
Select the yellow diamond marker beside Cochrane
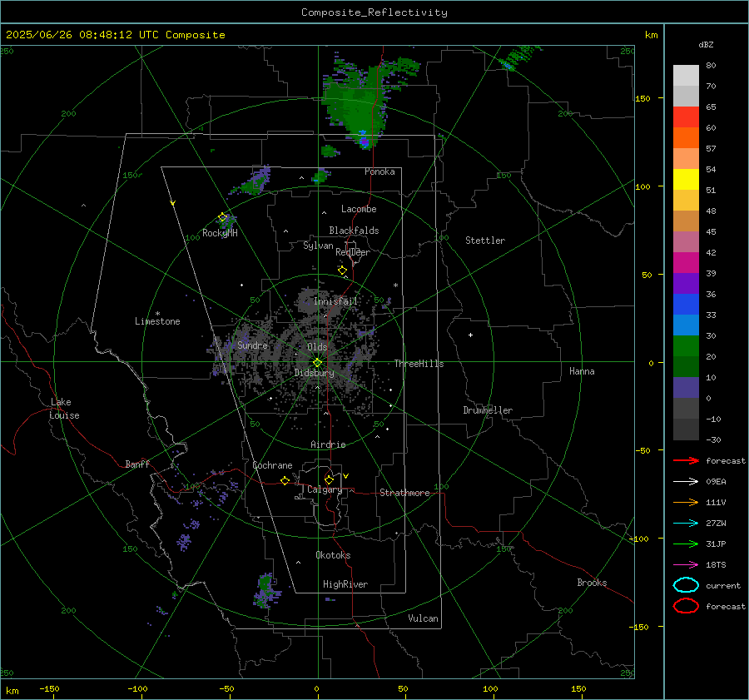coord(285,480)
